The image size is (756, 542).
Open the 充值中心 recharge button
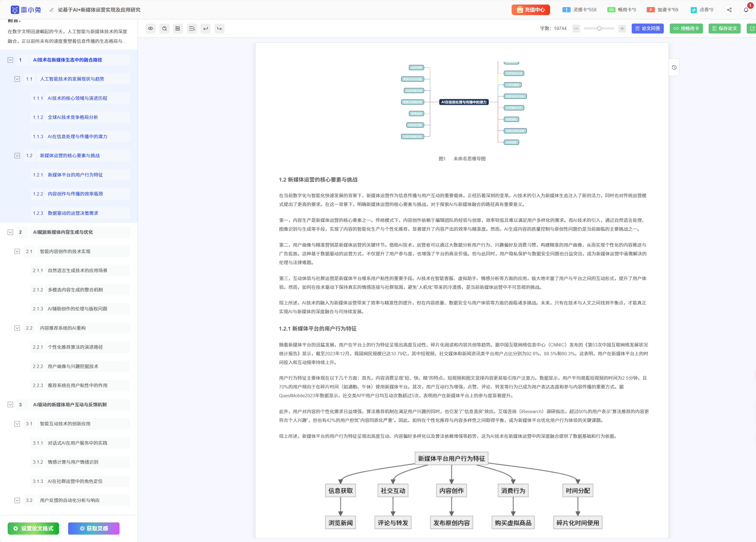click(531, 10)
